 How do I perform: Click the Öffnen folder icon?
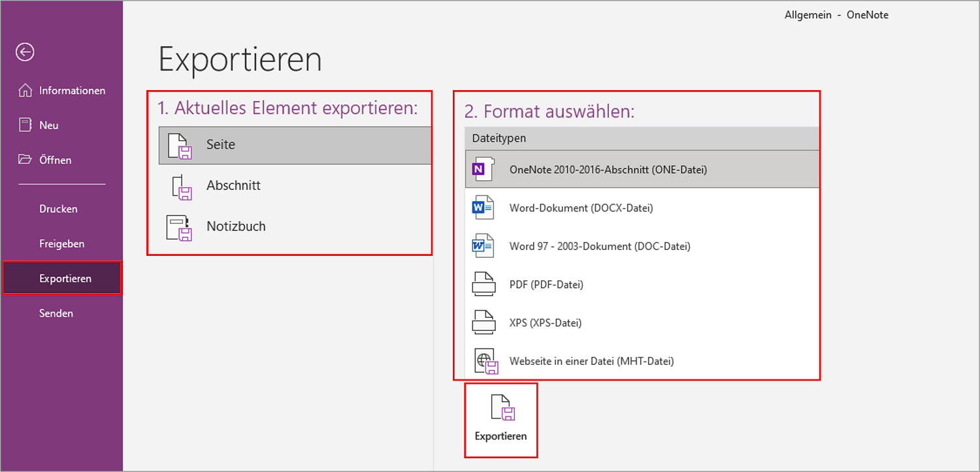(25, 160)
